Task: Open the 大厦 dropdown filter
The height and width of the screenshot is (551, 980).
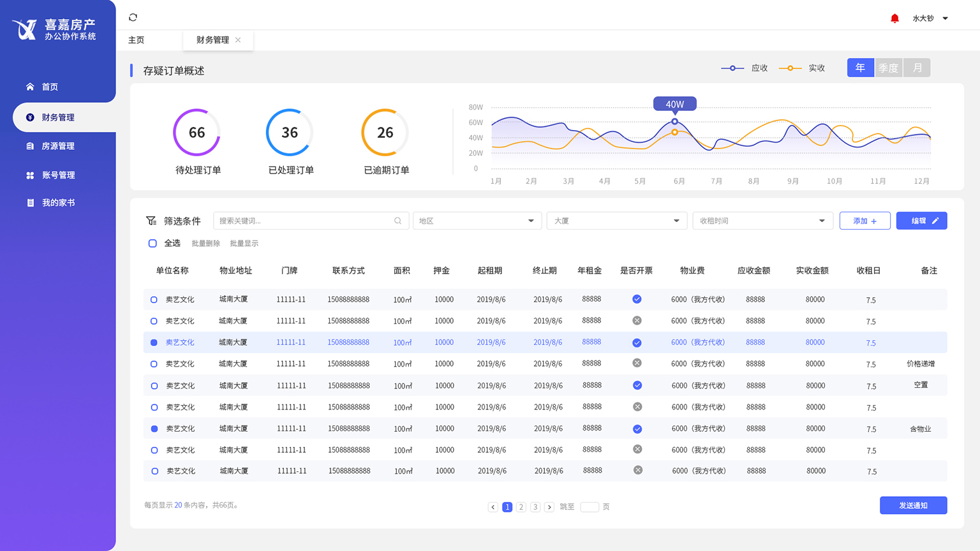Action: [616, 221]
